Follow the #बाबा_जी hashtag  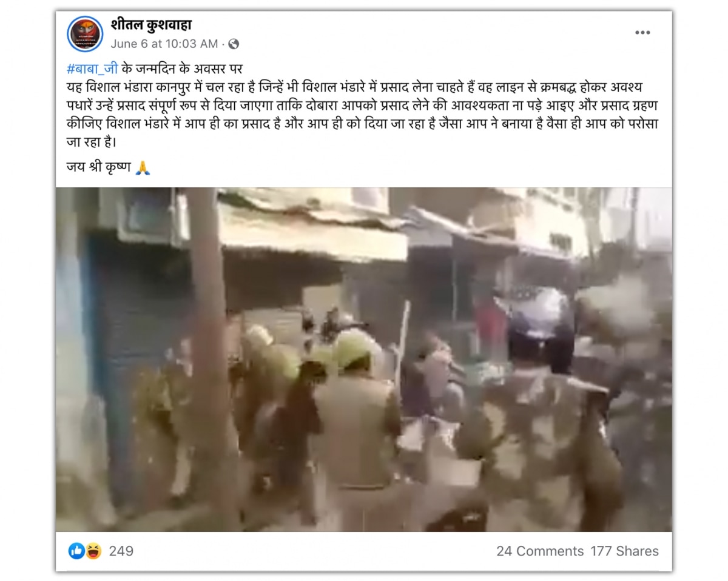point(92,69)
